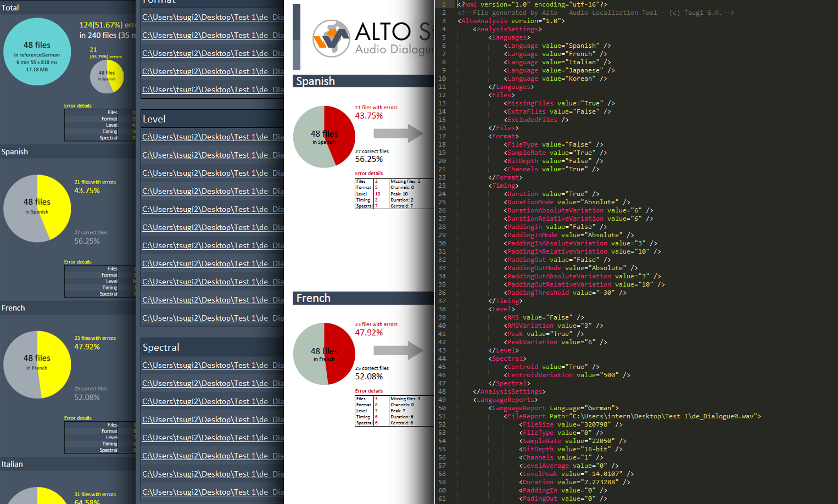Click the yellow 43.75% value in dark Spanish section
The height and width of the screenshot is (504, 838).
tap(87, 191)
